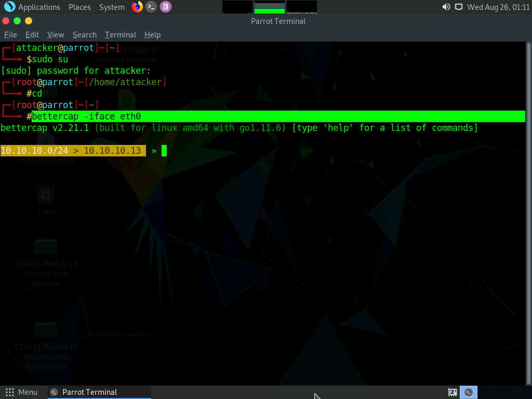The image size is (532, 399).
Task: Click the green window button
Action: [x=17, y=21]
